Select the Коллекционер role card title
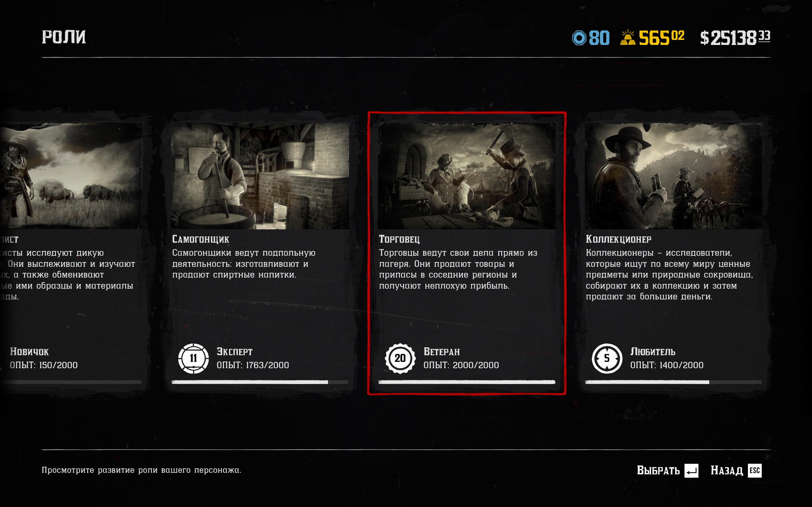The width and height of the screenshot is (812, 507). pyautogui.click(x=619, y=239)
